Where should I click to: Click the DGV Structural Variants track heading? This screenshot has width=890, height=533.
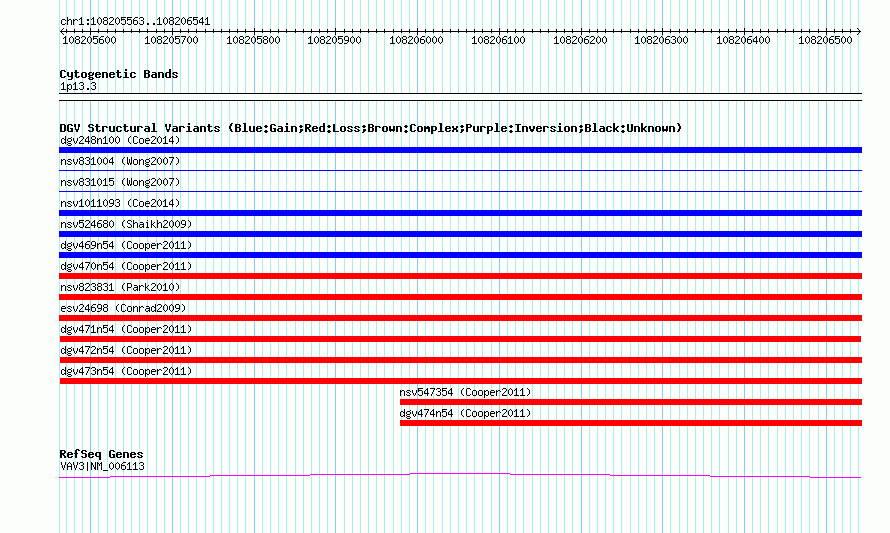[370, 128]
